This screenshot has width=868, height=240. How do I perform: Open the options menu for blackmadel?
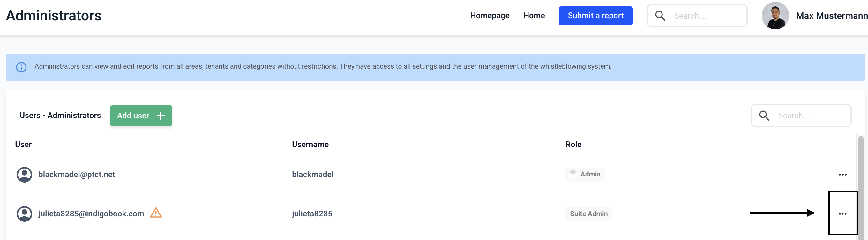842,175
